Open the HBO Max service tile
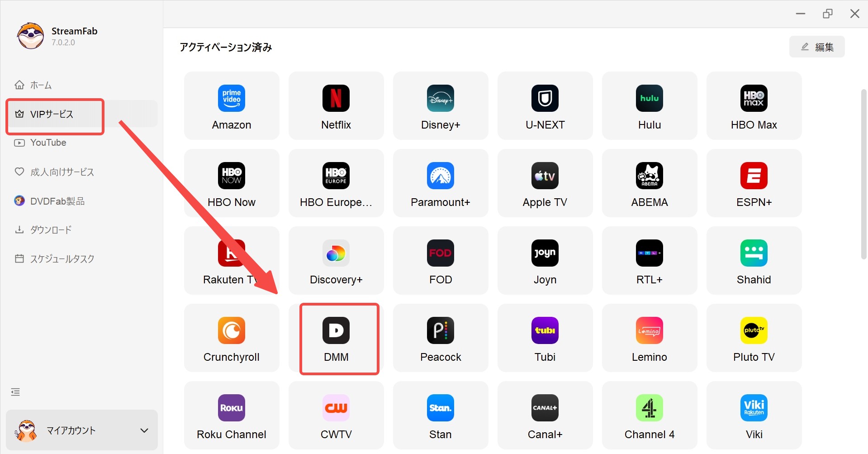Viewport: 868px width, 454px height. pyautogui.click(x=754, y=105)
